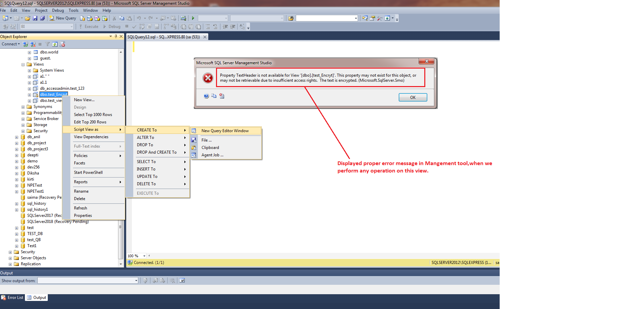Choose Select Top 1000 Rows
The width and height of the screenshot is (644, 309).
[94, 115]
